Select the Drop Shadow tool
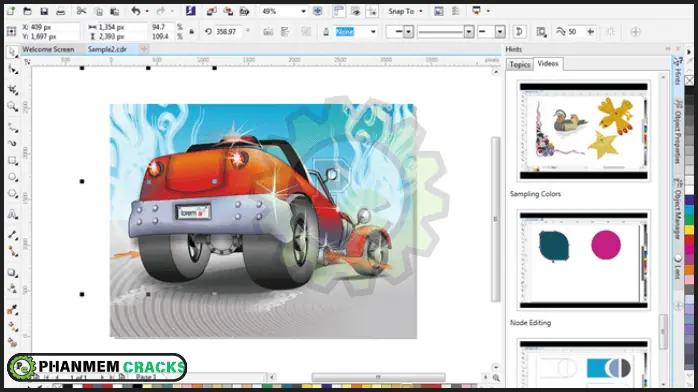 click(12, 272)
